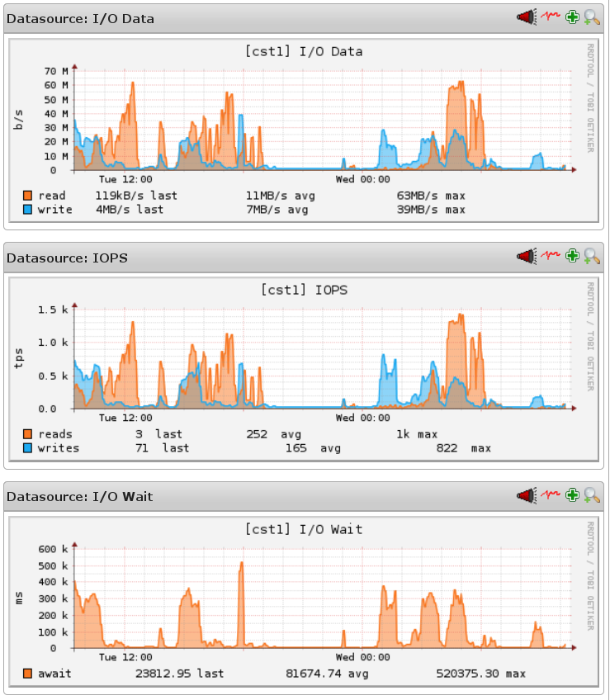Zoom the I/O Wait graph with the magnifier
This screenshot has width=610, height=700.
pos(592,495)
